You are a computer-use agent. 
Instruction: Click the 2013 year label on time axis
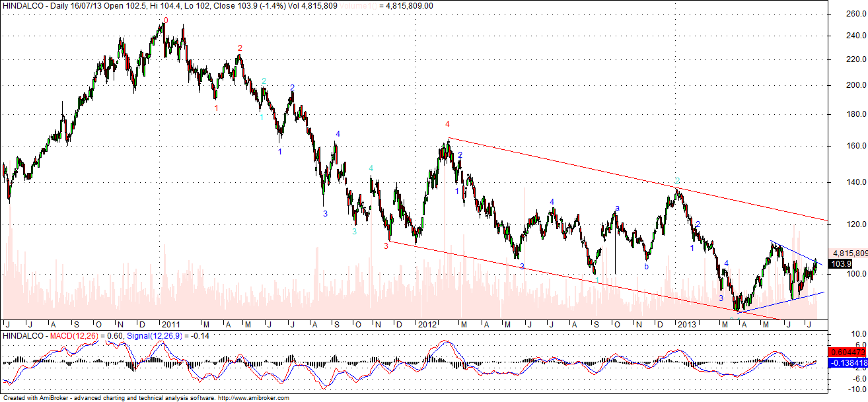686,325
